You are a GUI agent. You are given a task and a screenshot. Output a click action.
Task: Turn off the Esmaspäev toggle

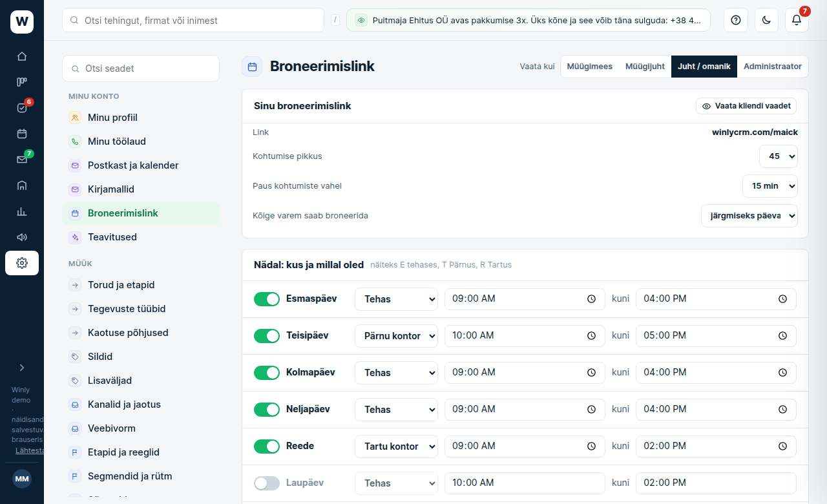pyautogui.click(x=267, y=299)
